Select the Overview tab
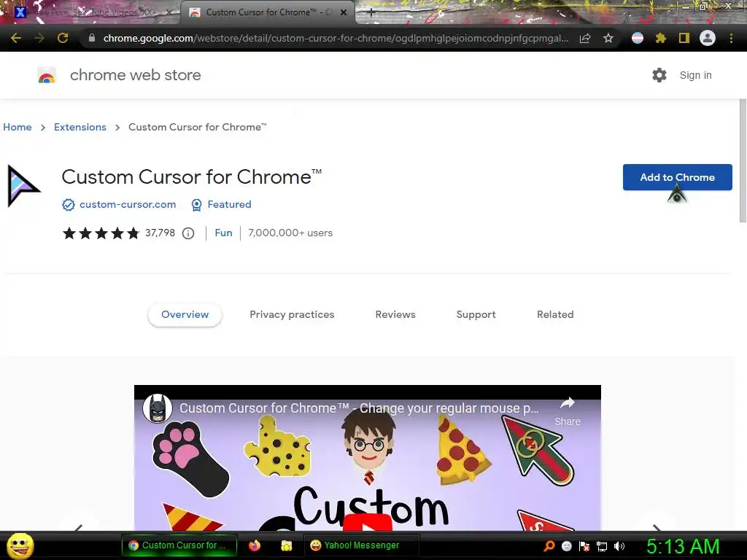The width and height of the screenshot is (747, 560). click(x=185, y=315)
